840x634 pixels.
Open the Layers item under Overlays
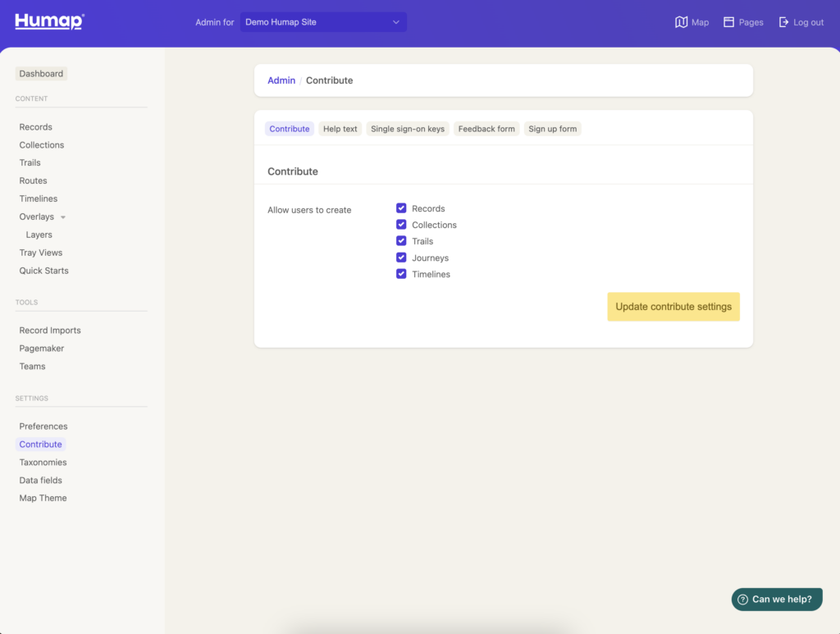pos(38,234)
